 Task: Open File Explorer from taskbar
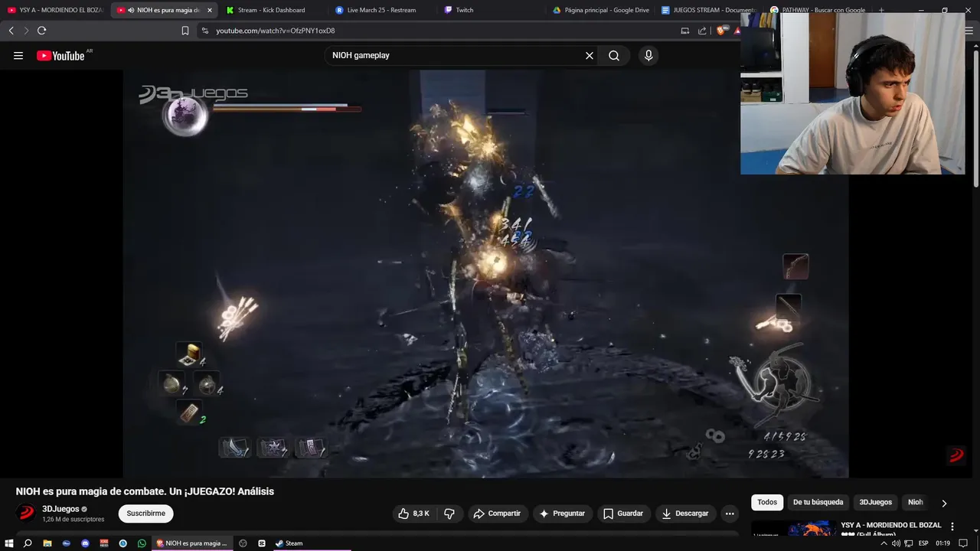pyautogui.click(x=47, y=543)
